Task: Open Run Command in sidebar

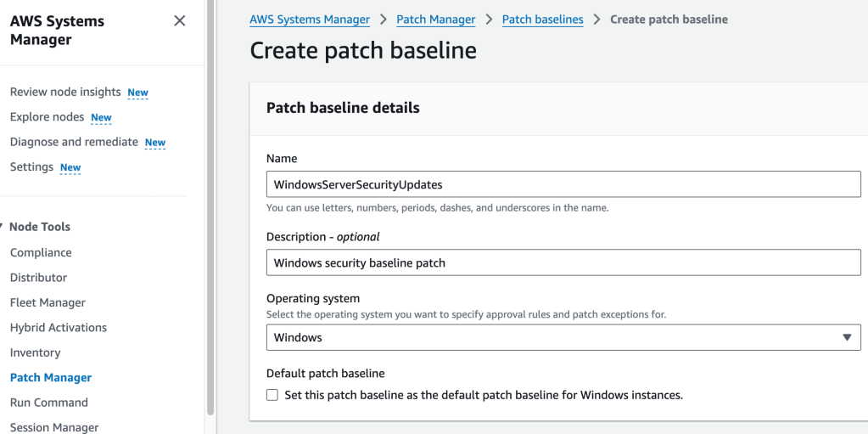Action: point(49,403)
